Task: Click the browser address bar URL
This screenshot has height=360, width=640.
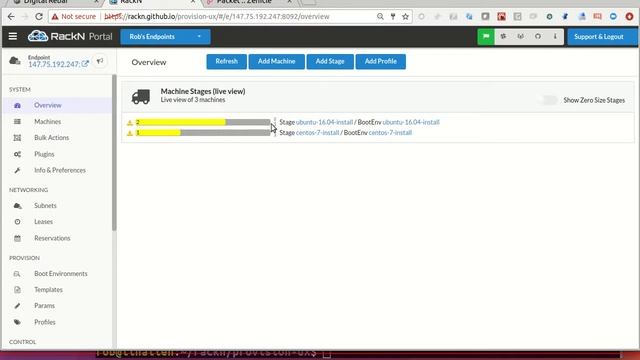Action: [x=217, y=17]
